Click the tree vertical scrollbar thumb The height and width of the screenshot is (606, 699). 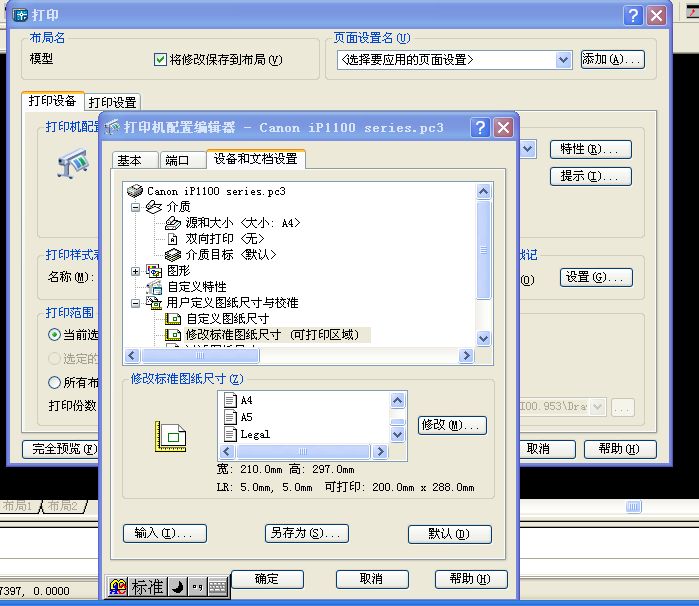(x=484, y=250)
